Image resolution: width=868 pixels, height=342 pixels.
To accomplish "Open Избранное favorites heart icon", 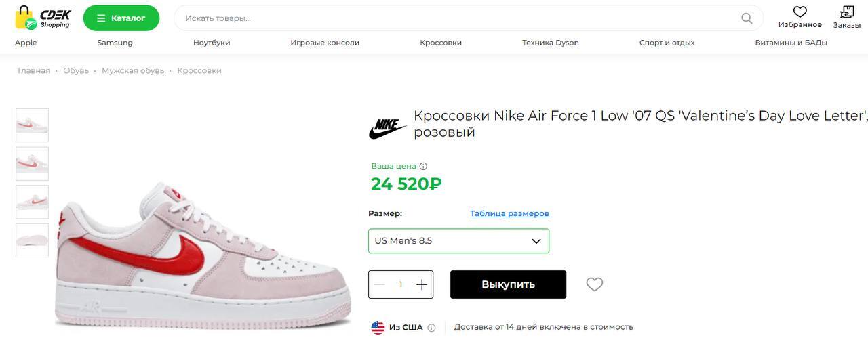I will coord(800,12).
